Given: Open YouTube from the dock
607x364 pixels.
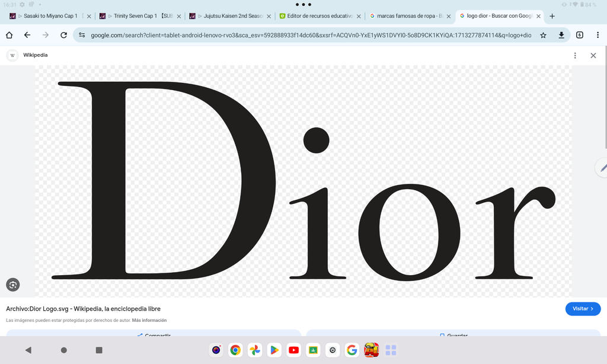Looking at the screenshot, I should (x=293, y=350).
